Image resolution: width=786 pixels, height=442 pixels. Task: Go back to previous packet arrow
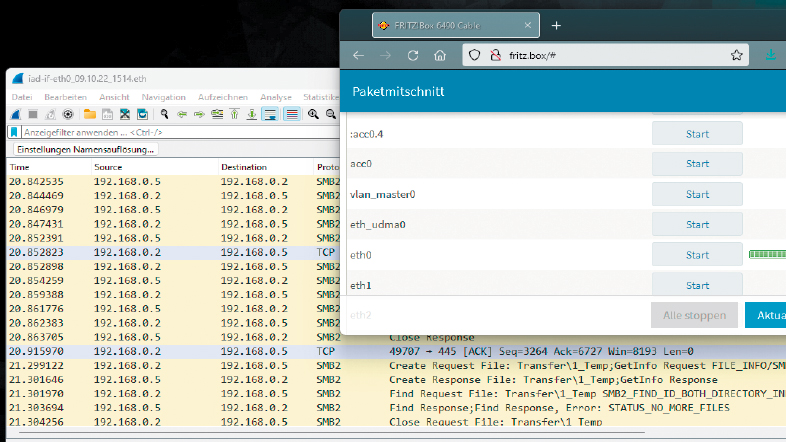point(182,115)
